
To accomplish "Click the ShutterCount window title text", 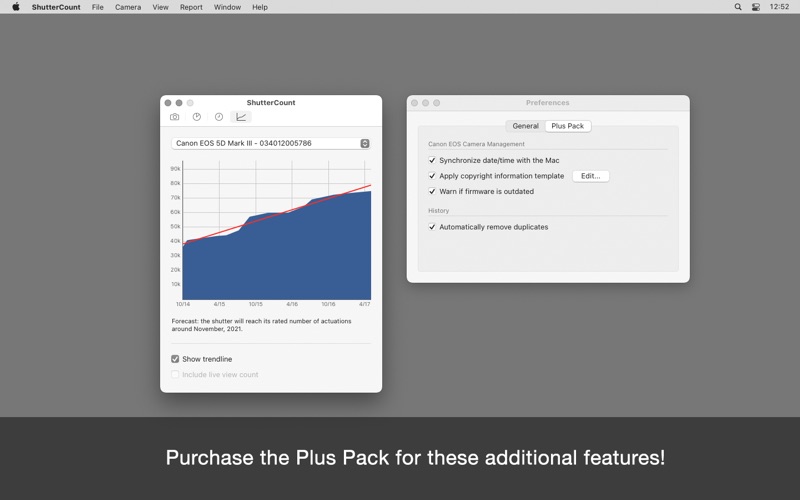I will click(x=271, y=103).
